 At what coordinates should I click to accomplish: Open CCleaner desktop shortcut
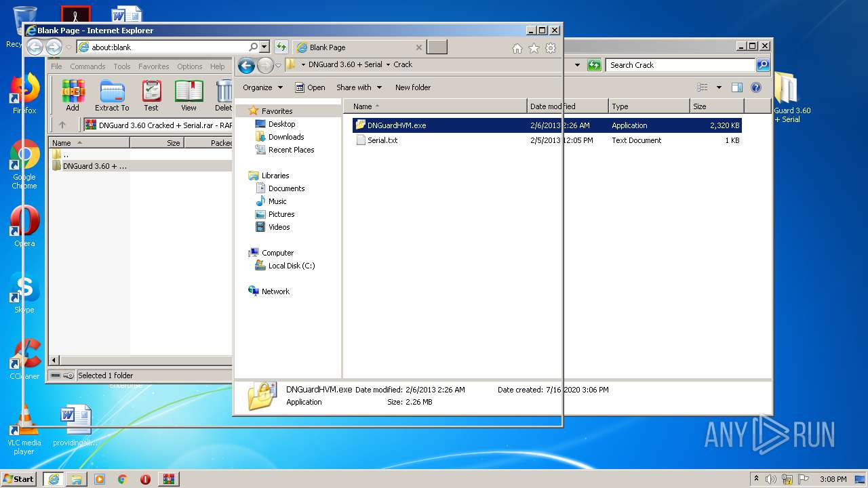[x=24, y=359]
